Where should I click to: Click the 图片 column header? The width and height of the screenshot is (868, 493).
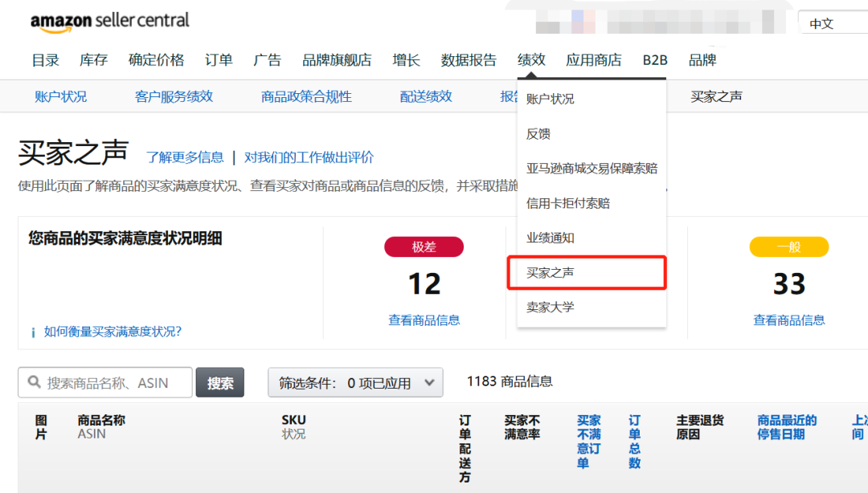(x=41, y=427)
